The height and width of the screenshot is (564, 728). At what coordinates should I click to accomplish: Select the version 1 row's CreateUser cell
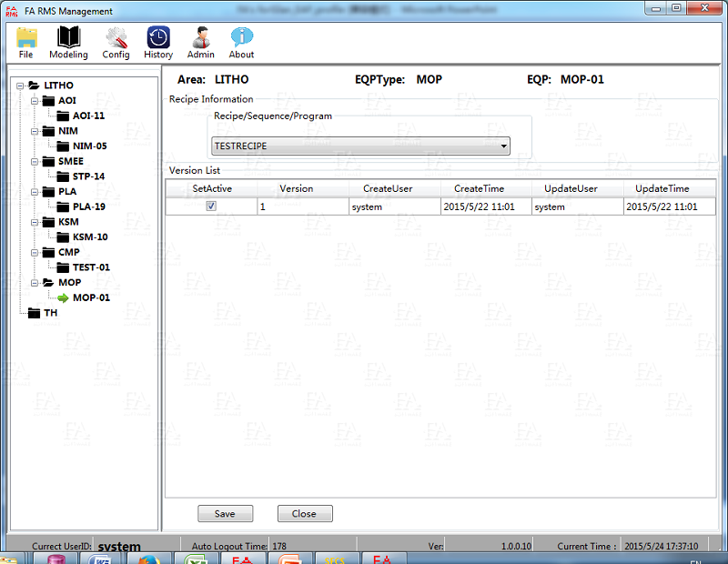(395, 206)
